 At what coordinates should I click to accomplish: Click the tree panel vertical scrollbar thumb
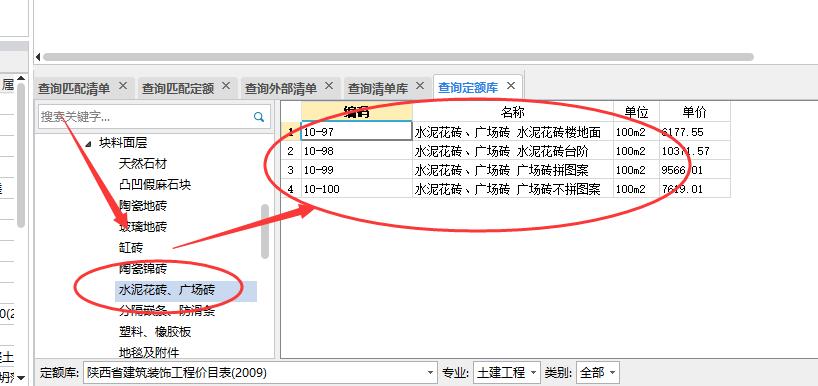click(x=265, y=231)
